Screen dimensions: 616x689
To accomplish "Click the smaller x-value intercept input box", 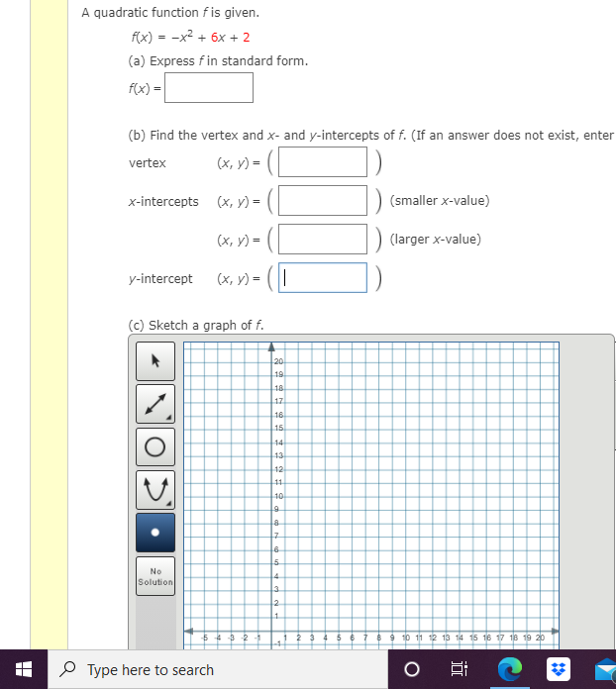I will click(323, 200).
